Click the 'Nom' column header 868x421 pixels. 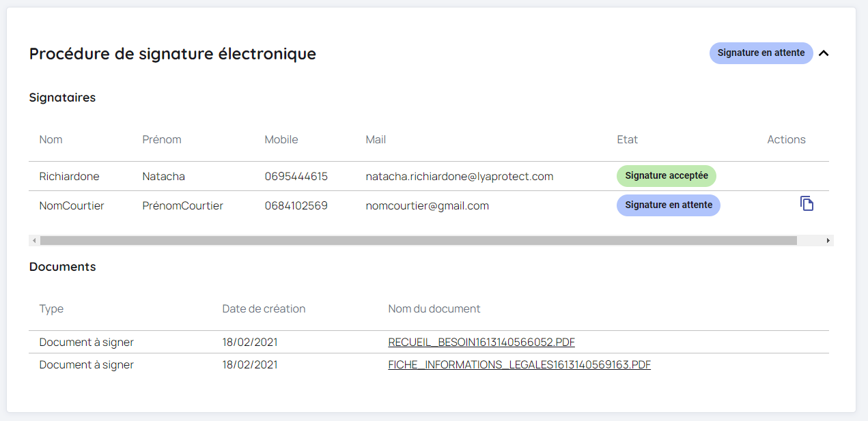51,140
